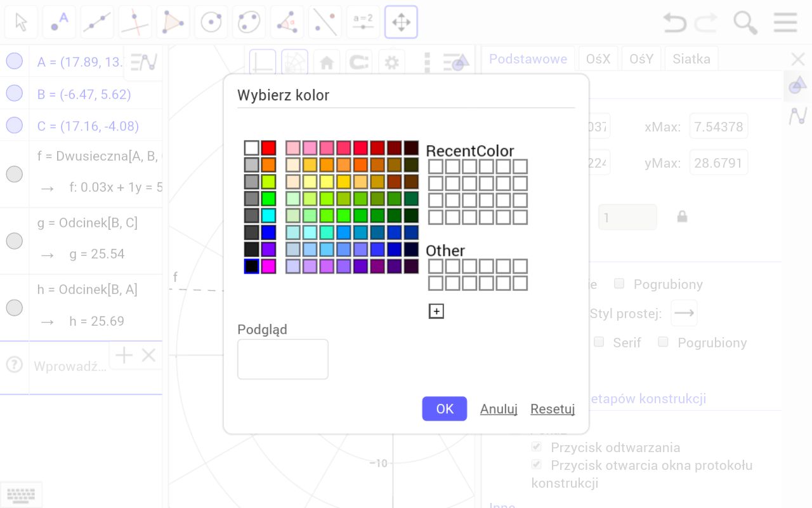Select the Perpendicular line tool
This screenshot has width=812, height=508.
tap(135, 22)
